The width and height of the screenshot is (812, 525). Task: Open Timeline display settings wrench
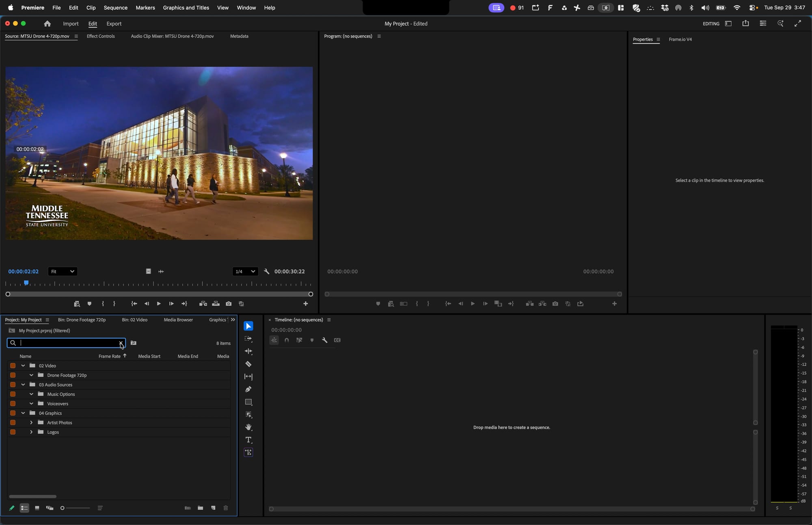pos(324,340)
